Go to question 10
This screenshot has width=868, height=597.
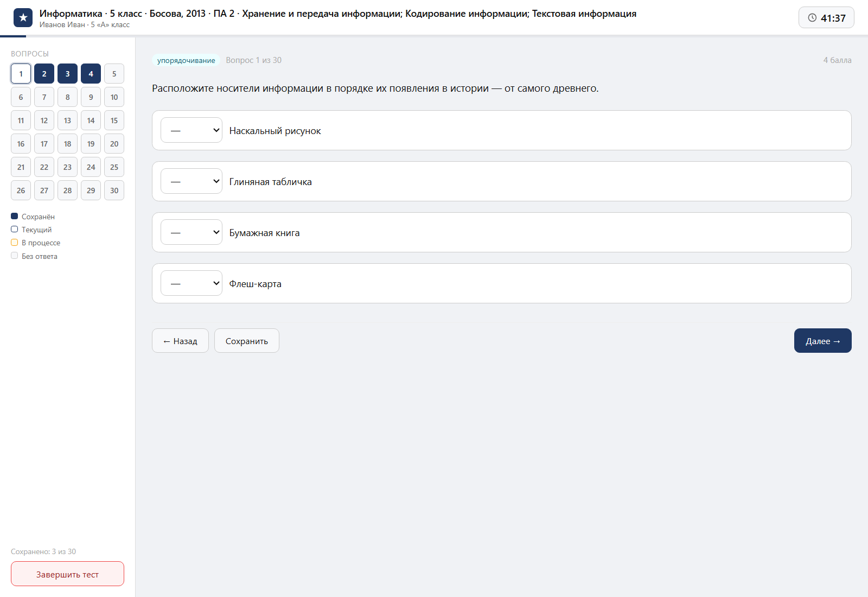(114, 97)
